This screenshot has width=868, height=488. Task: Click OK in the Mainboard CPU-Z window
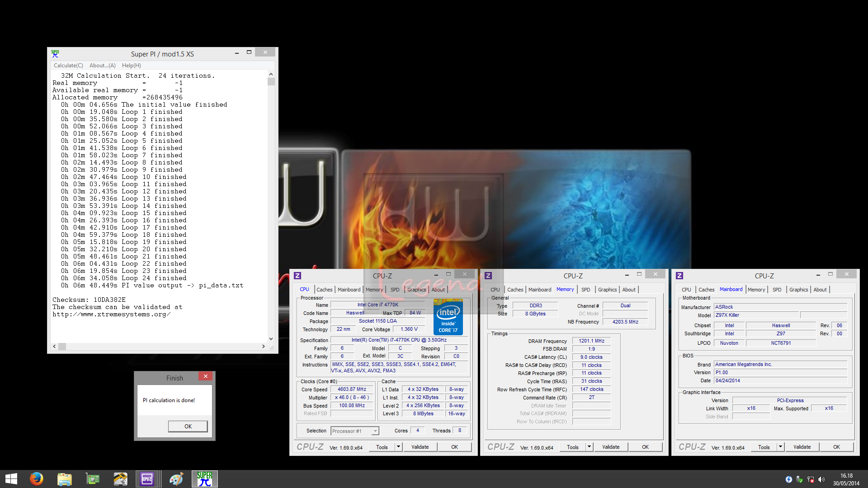[x=837, y=447]
